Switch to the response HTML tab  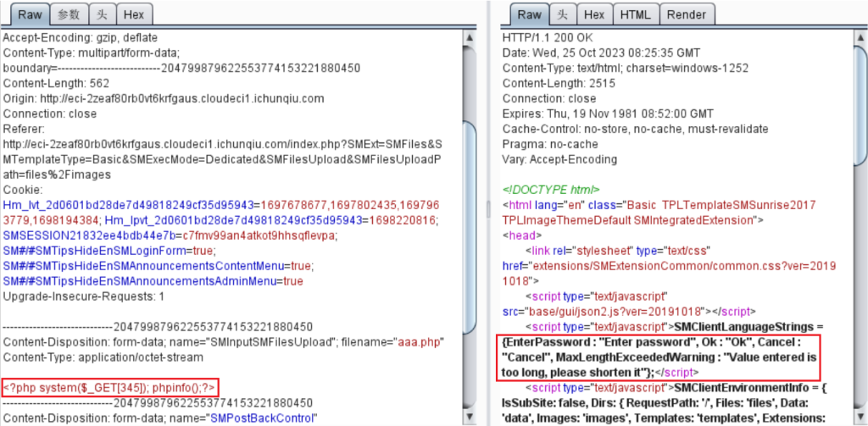tap(636, 14)
